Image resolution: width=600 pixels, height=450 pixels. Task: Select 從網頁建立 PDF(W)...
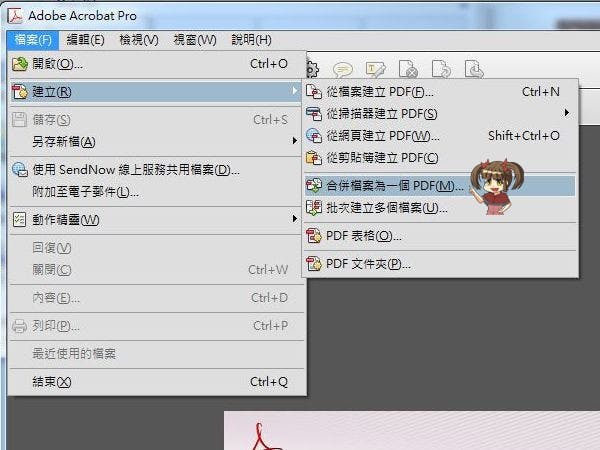440,136
